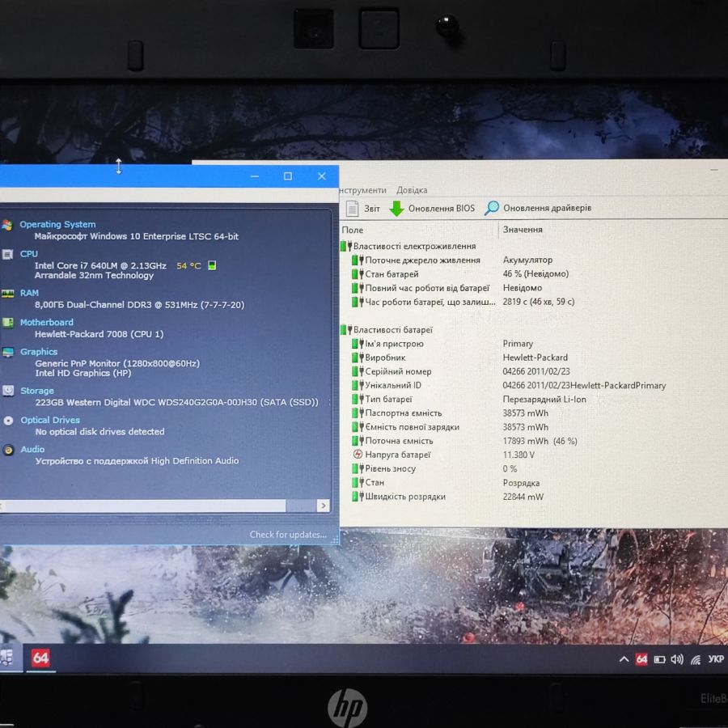
Task: Click the AIDA64 taskbar button
Action: 40,658
